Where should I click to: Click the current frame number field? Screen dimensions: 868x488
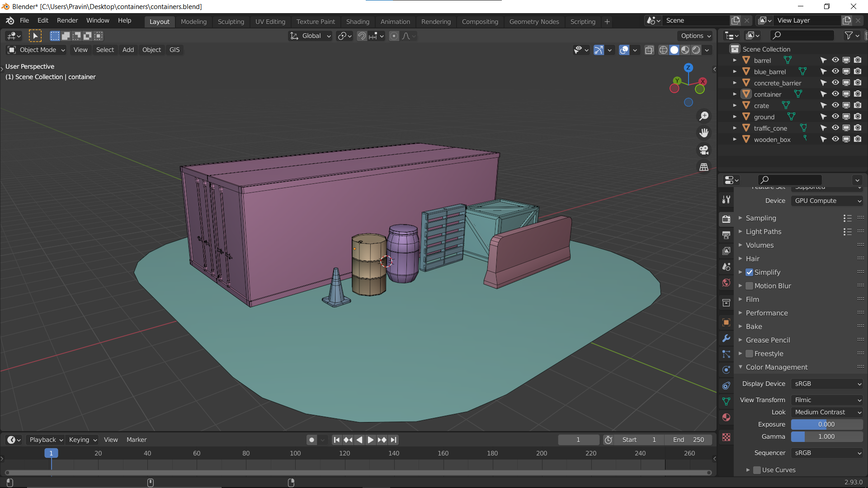click(x=578, y=440)
